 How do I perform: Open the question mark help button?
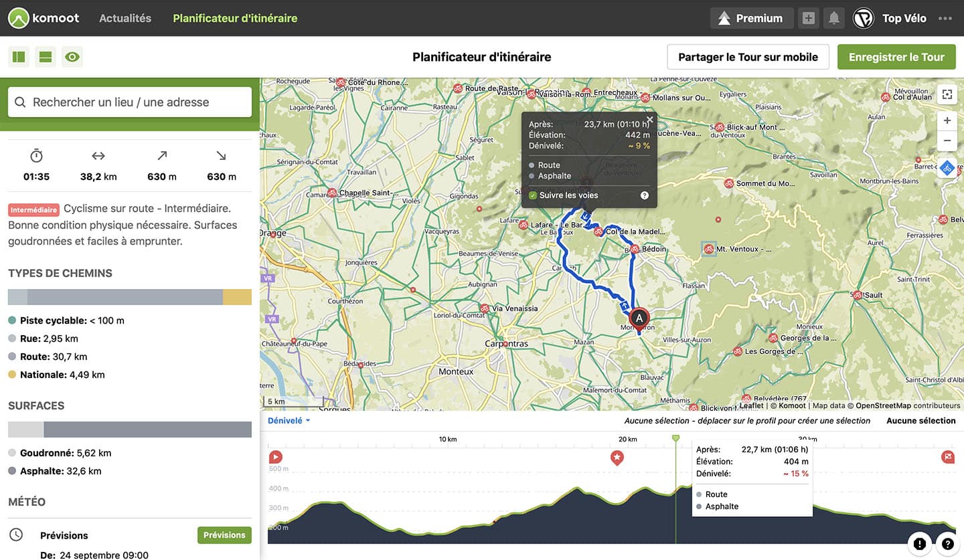947,544
